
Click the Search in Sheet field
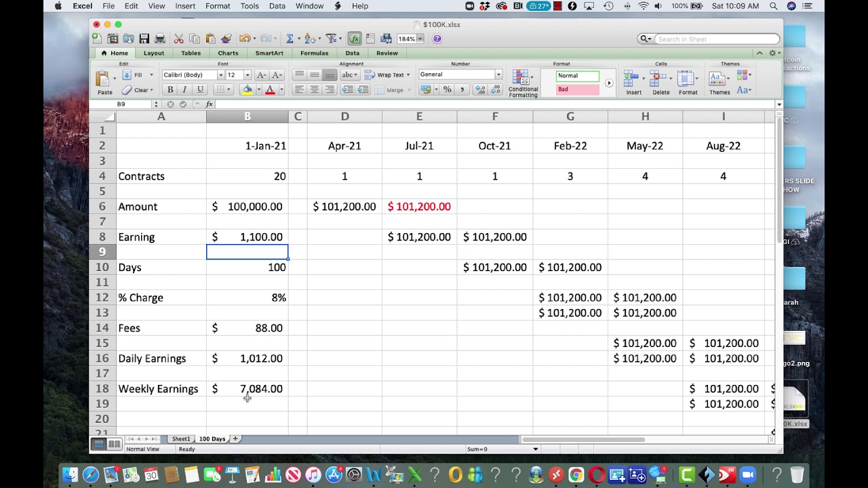click(x=716, y=39)
